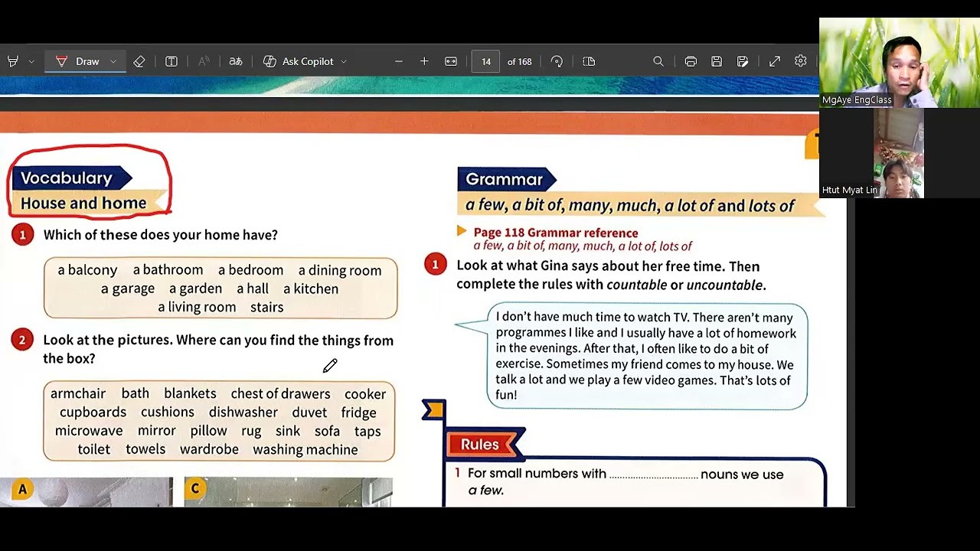980x551 pixels.
Task: Click the Fit to width icon
Action: click(x=451, y=61)
